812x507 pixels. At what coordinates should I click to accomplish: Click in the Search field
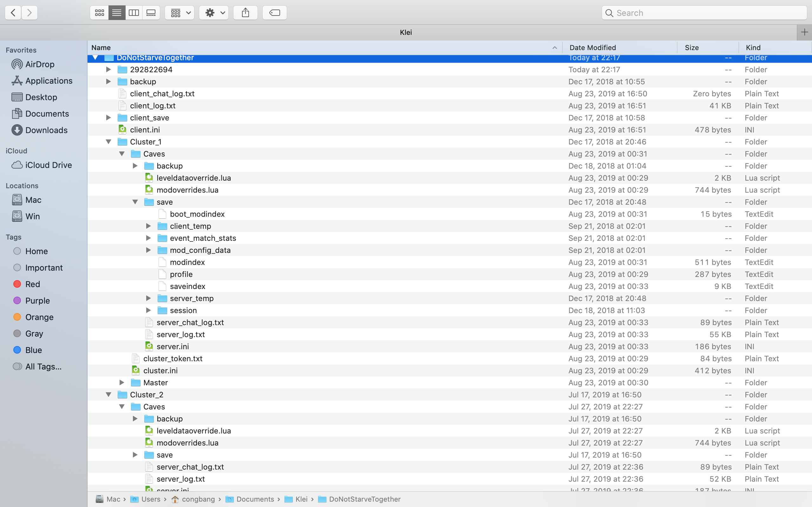pos(704,13)
